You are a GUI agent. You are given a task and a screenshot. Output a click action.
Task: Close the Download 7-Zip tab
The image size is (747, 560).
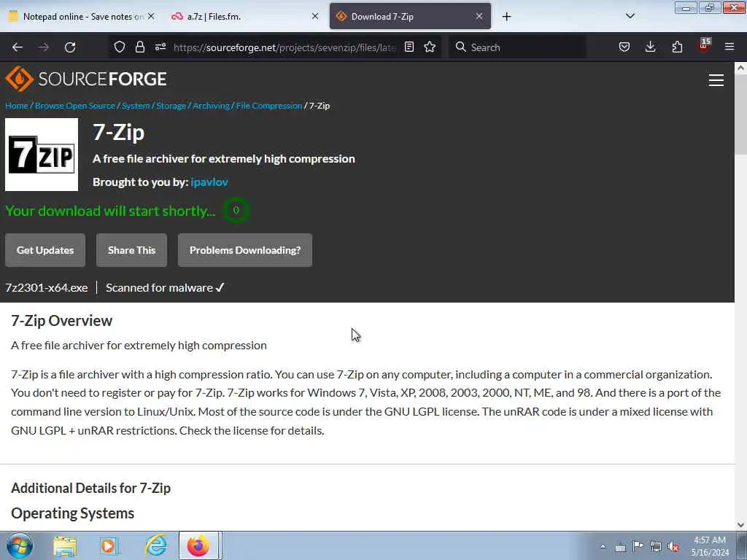click(x=479, y=16)
